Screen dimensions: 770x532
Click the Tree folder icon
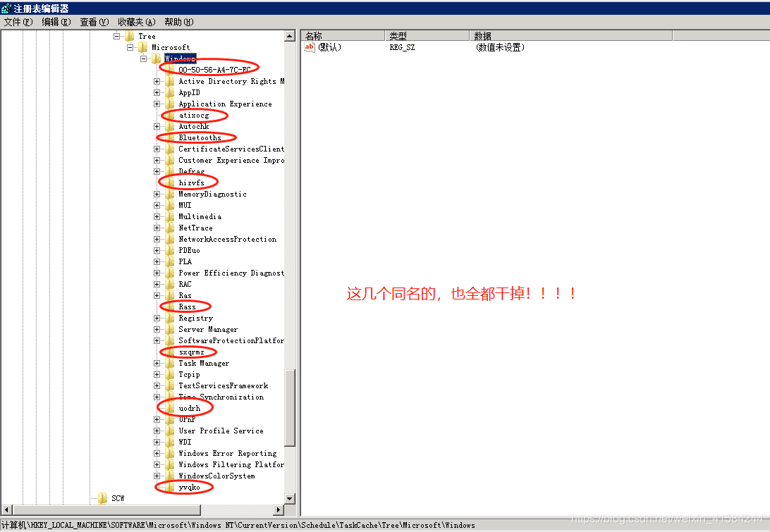[x=130, y=36]
